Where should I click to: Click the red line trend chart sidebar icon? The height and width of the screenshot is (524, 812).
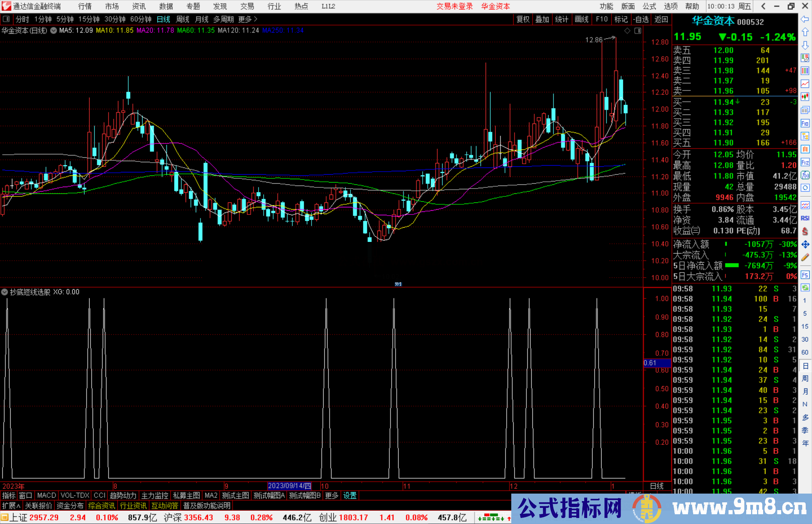(x=805, y=84)
